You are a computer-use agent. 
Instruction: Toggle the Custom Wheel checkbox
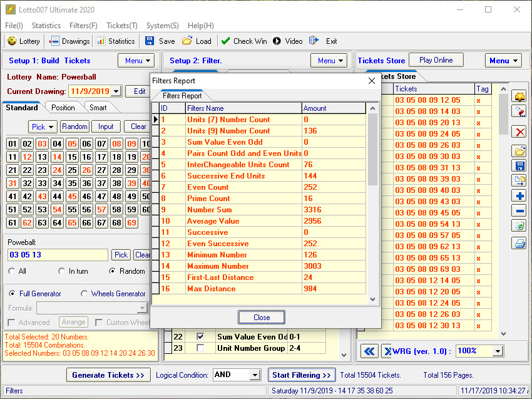tap(99, 323)
